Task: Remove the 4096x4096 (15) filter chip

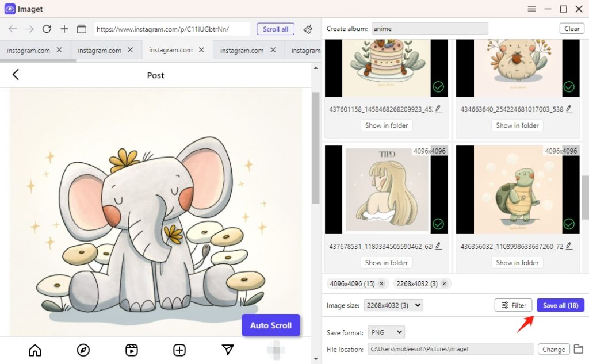Action: click(381, 283)
